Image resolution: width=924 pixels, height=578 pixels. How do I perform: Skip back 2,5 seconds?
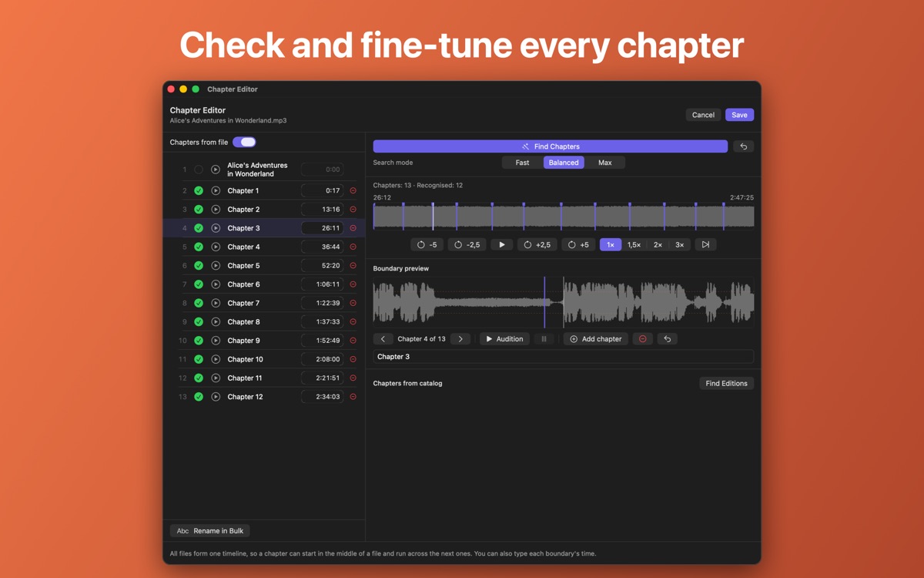coord(467,244)
